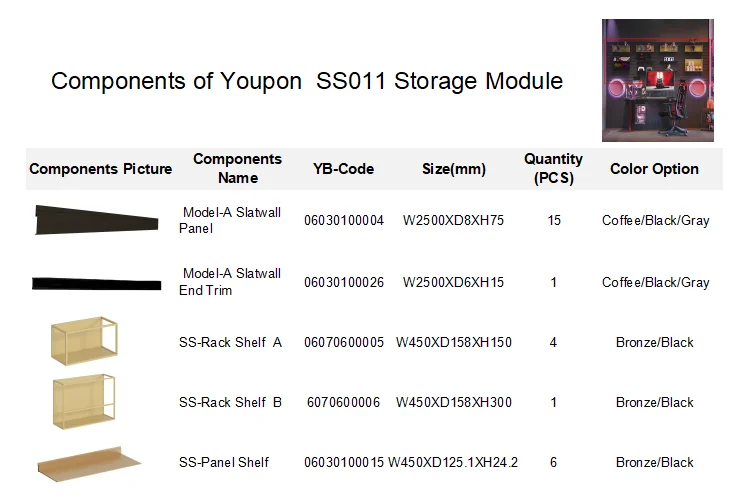Click the SS-Rack Shelf A picture
Screen dimensions: 750x504
pyautogui.click(x=85, y=341)
